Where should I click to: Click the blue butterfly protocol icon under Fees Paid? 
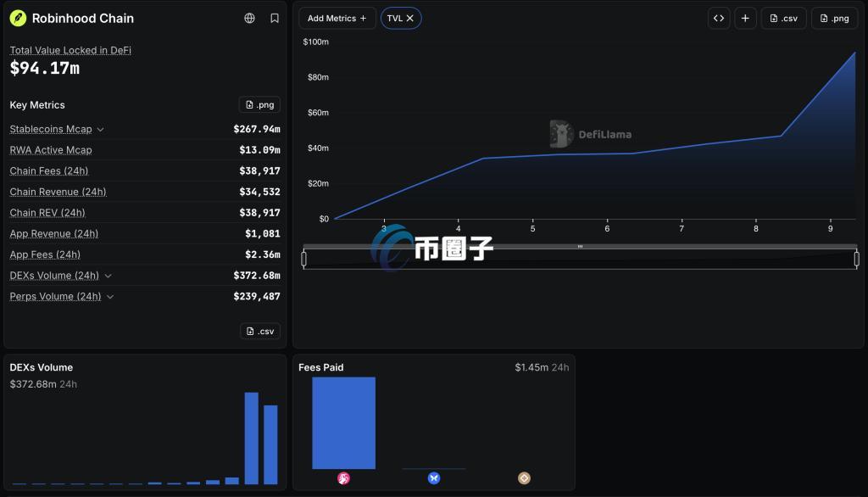click(434, 478)
